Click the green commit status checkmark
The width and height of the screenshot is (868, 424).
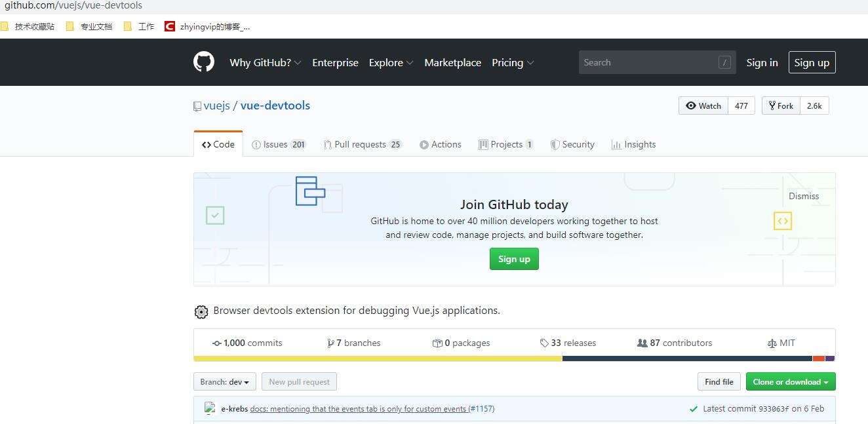pyautogui.click(x=694, y=409)
